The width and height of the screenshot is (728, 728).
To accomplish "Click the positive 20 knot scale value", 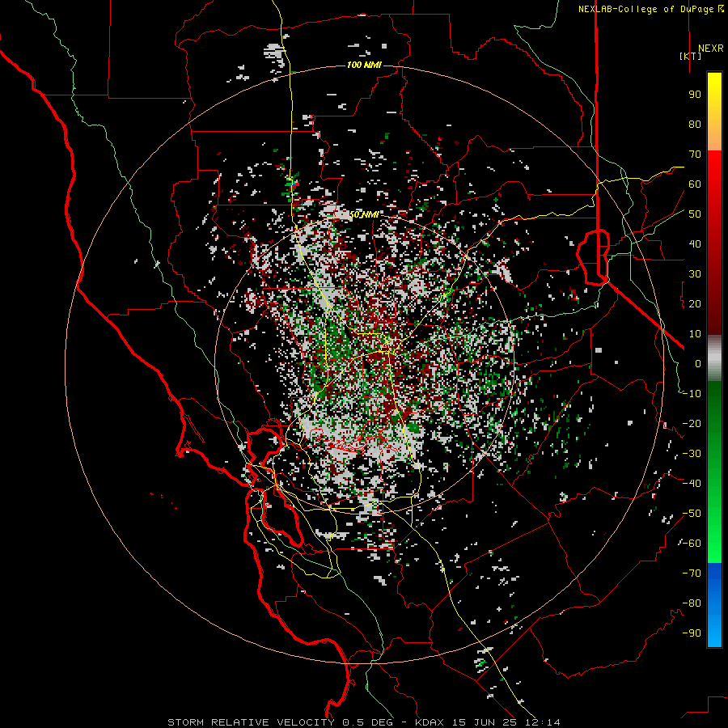I will point(695,304).
